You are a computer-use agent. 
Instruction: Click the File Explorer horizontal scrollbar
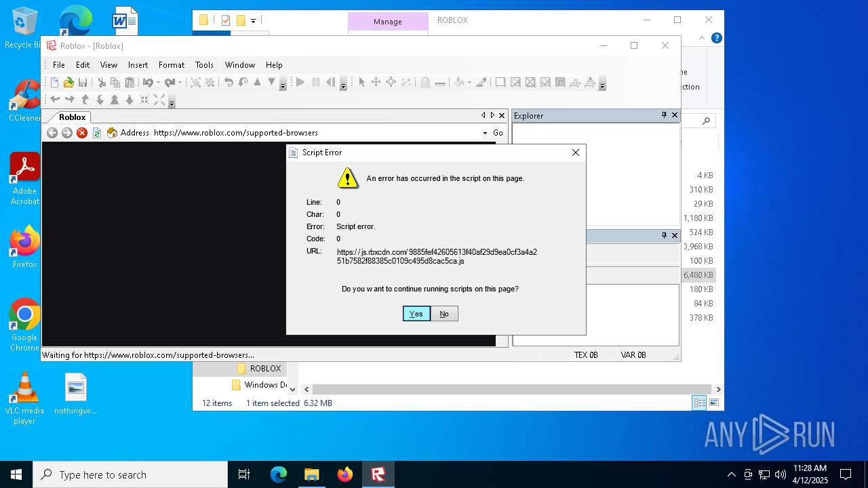[x=512, y=389]
